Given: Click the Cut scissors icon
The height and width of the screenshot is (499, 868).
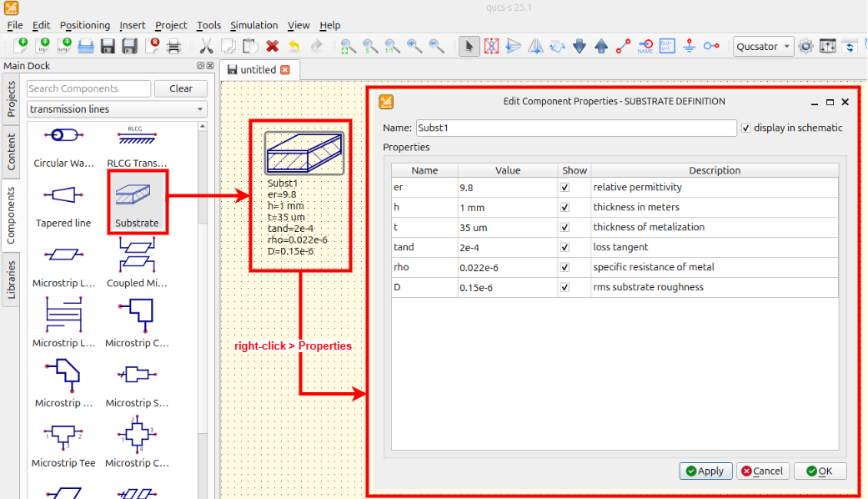Looking at the screenshot, I should (x=206, y=46).
